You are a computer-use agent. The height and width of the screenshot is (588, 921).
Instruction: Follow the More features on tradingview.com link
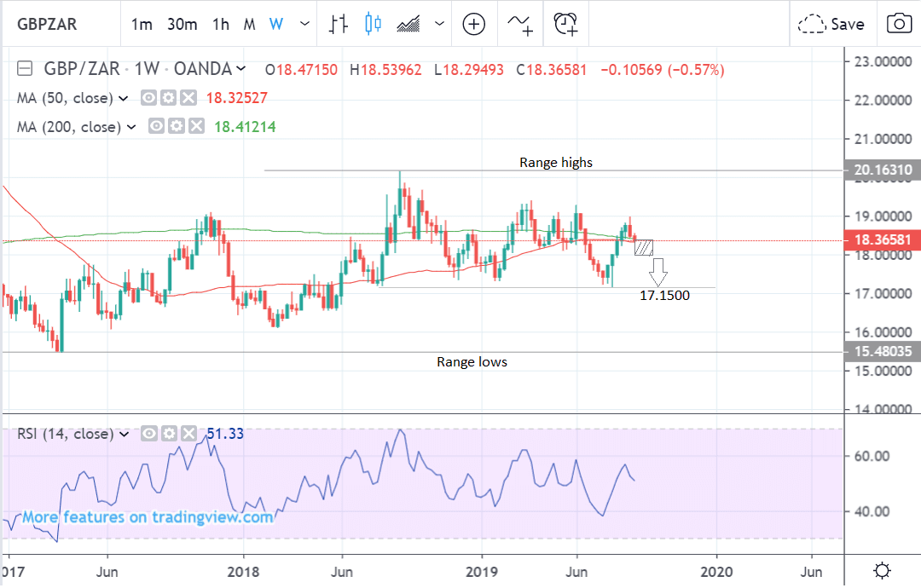click(x=148, y=517)
